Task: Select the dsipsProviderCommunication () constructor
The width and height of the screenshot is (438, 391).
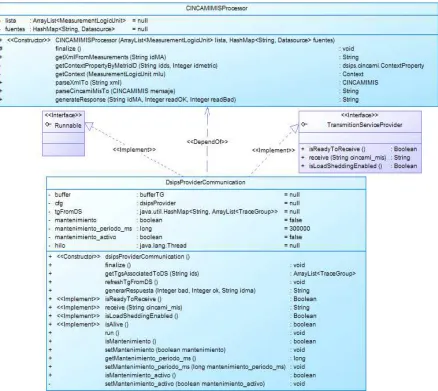Action: 147,257
